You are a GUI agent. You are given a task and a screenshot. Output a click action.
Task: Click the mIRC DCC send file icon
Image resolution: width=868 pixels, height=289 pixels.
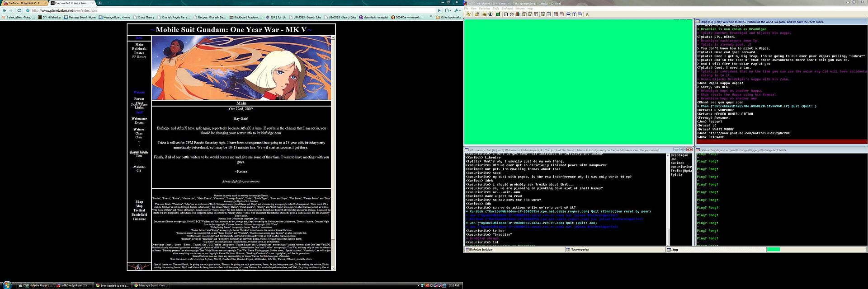click(524, 14)
